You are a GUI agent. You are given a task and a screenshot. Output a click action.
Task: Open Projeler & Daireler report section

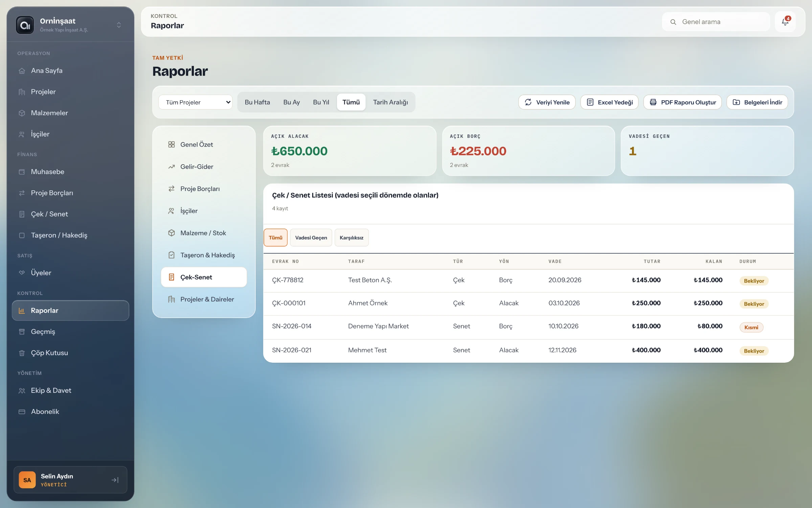[x=204, y=299]
